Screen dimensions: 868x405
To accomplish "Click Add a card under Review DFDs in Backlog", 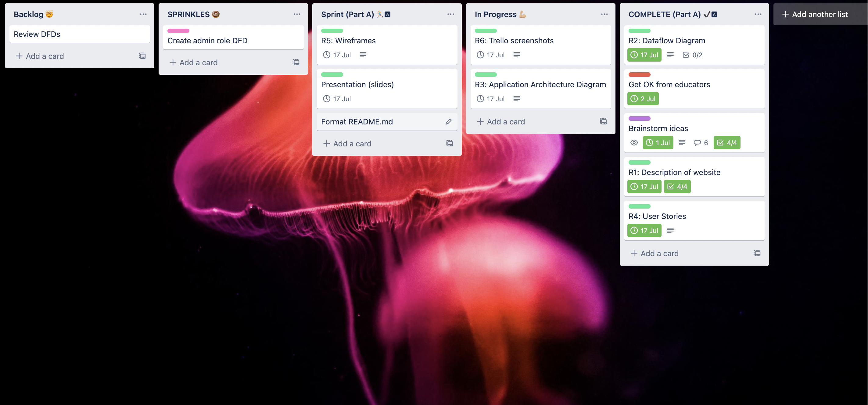I will click(39, 56).
